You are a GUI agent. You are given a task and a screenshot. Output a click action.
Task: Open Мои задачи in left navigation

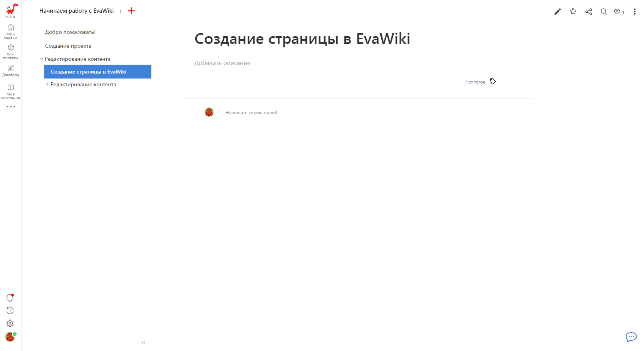[x=10, y=32]
